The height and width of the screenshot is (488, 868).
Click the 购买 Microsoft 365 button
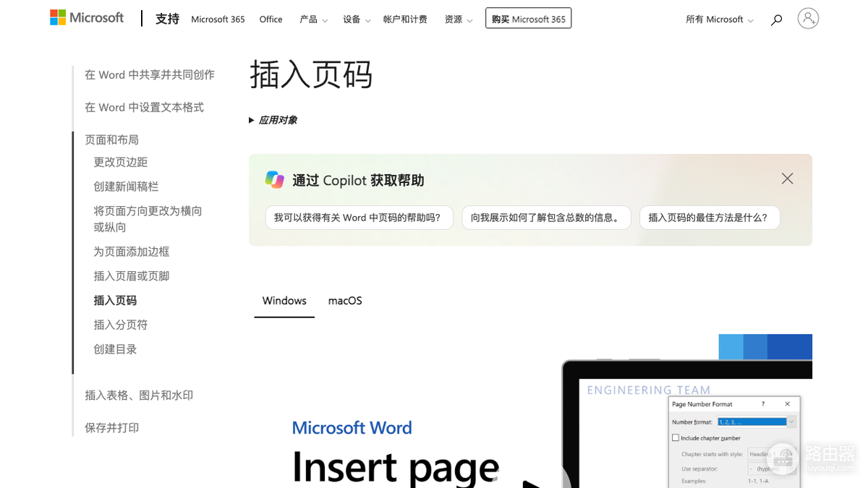pyautogui.click(x=528, y=19)
